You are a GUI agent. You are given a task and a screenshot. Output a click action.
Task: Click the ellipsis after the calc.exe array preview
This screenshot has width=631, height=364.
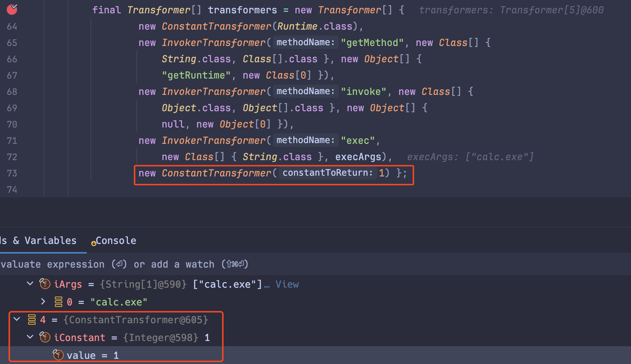tap(267, 285)
